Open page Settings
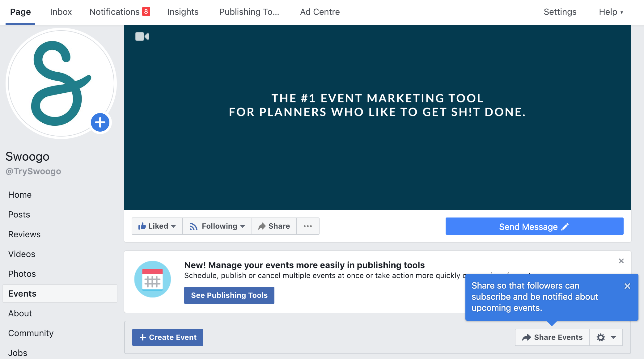This screenshot has width=644, height=359. 560,12
